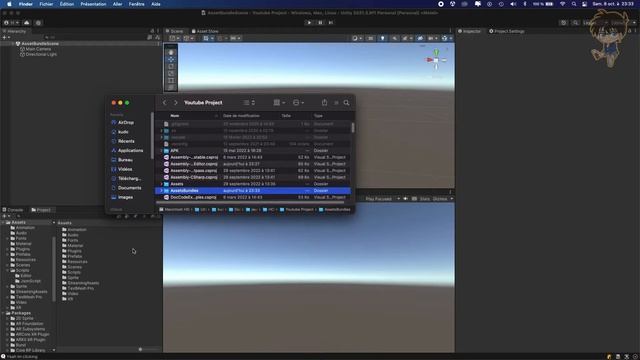
Task: Switch to the Asset Store tab
Action: point(205,31)
